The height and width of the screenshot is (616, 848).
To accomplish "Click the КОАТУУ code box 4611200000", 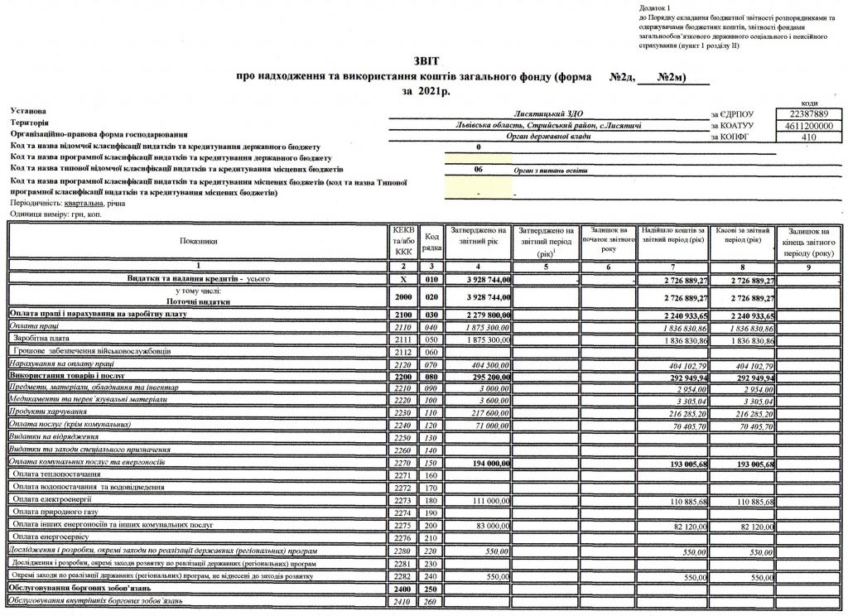I will 807,126.
